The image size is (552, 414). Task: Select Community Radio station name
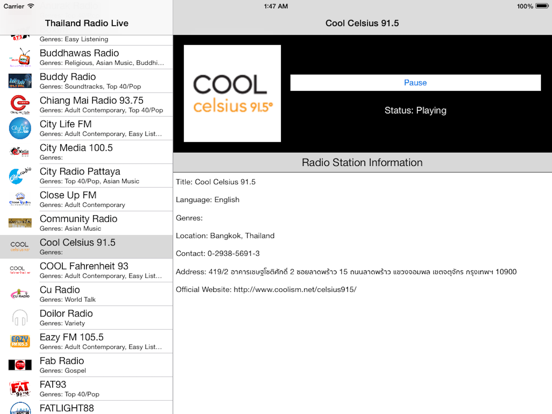pyautogui.click(x=79, y=219)
